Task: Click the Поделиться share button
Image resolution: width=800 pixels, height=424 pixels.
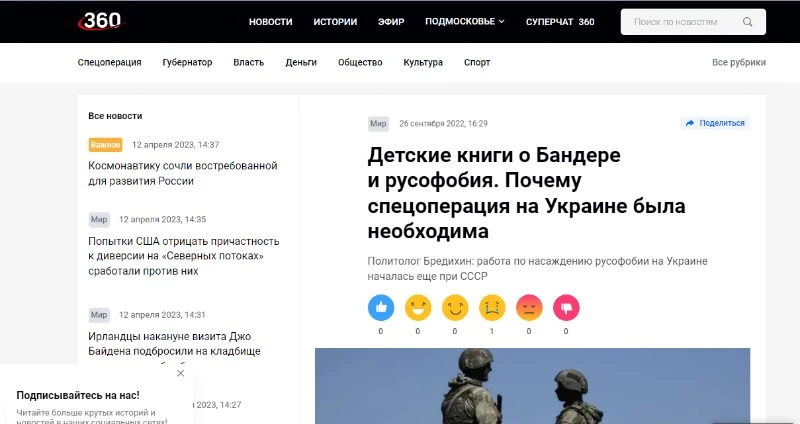Action: 715,123
